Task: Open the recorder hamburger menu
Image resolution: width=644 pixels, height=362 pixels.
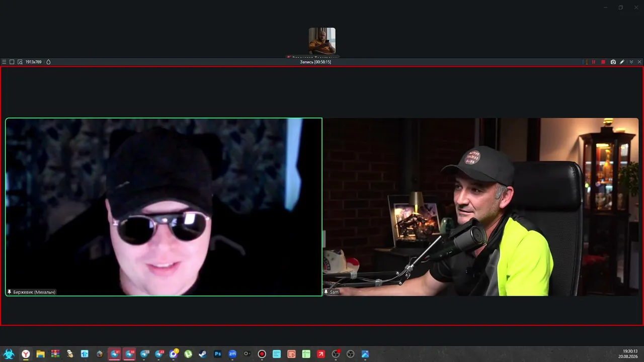Action: click(x=4, y=62)
